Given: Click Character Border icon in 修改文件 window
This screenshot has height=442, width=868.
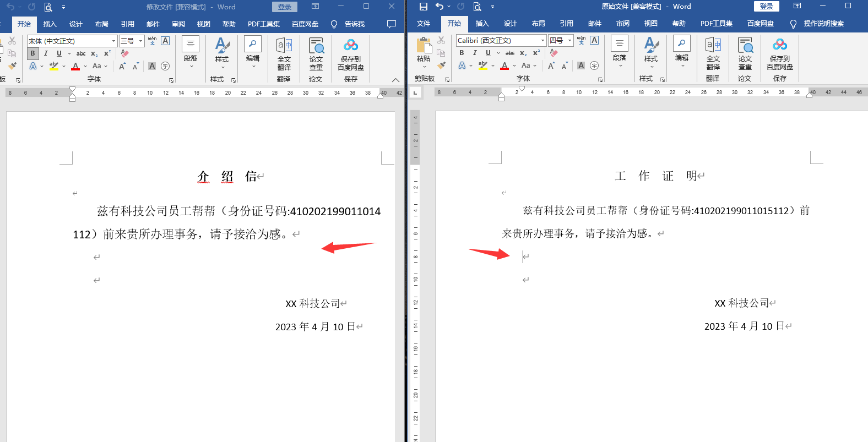Looking at the screenshot, I should (165, 41).
